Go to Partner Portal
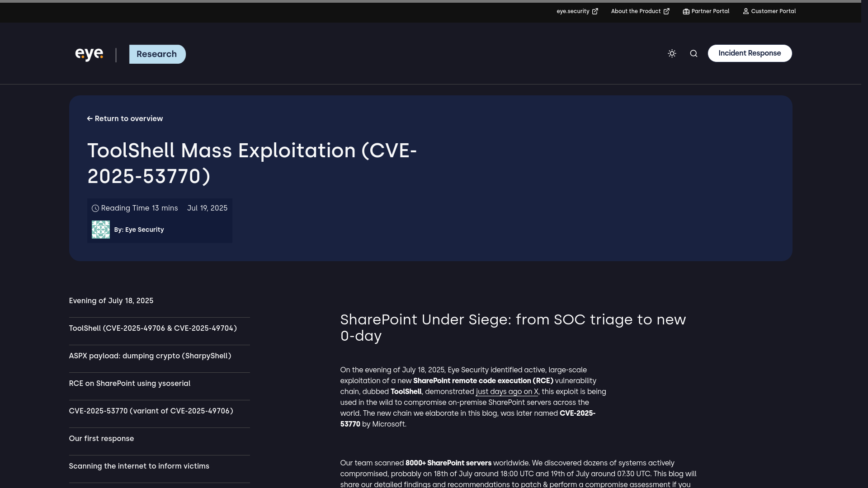Viewport: 868px width, 488px height. (x=706, y=11)
